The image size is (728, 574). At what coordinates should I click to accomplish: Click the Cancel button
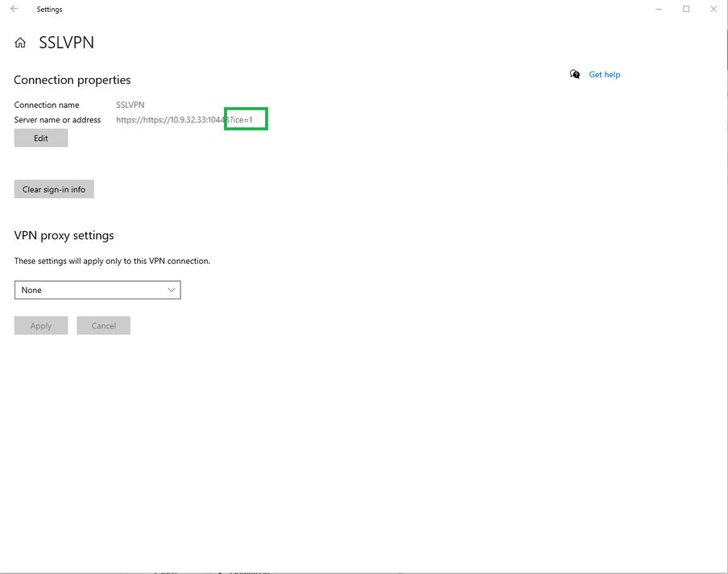[x=103, y=325]
